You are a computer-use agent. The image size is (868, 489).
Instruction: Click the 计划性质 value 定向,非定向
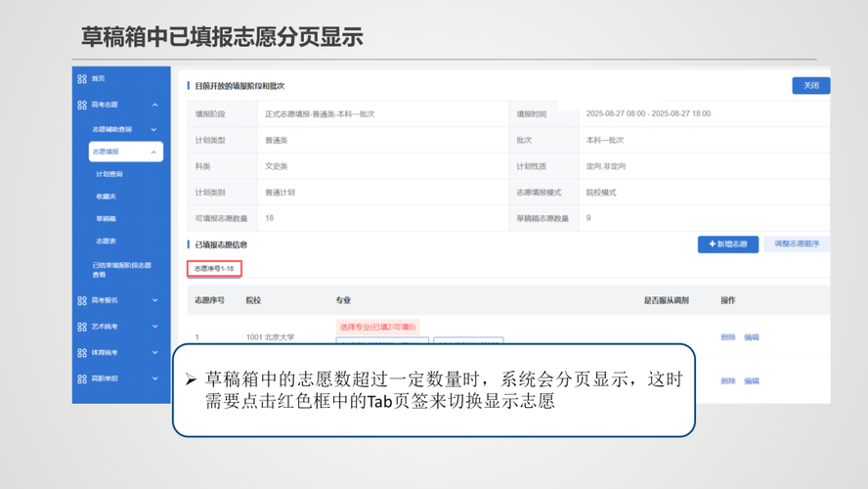pos(606,166)
